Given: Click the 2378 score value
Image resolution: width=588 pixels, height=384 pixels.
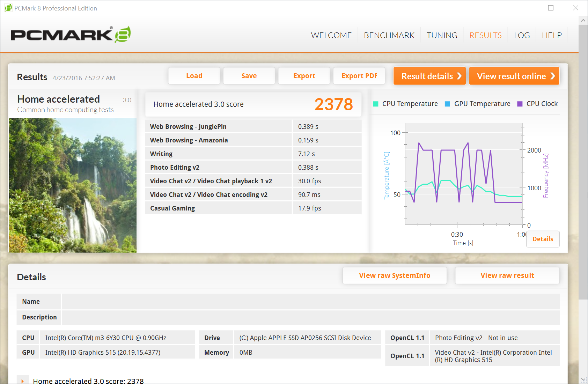Looking at the screenshot, I should pyautogui.click(x=333, y=104).
